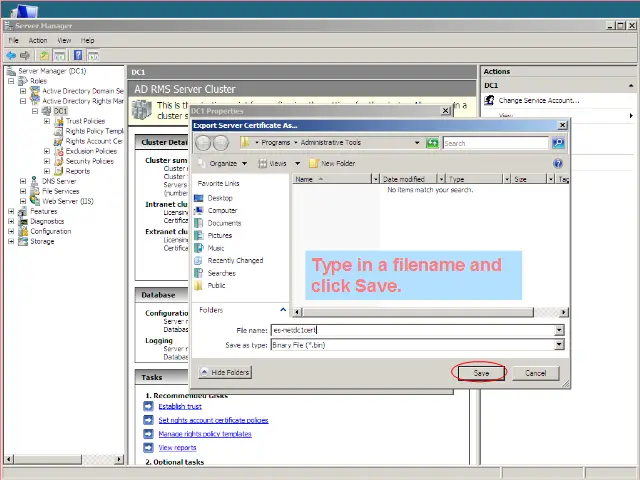Expand the Diagnostics tree node
Image resolution: width=640 pixels, height=480 pixels.
tap(11, 221)
